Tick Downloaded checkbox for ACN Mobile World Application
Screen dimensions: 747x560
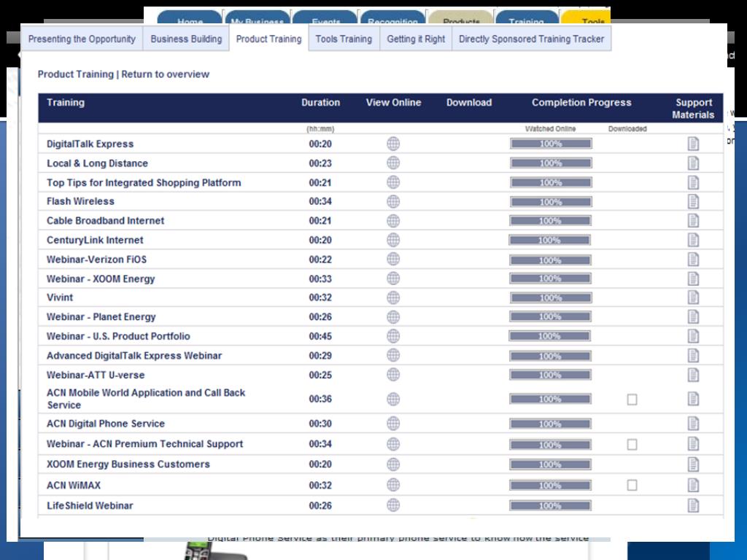click(x=632, y=400)
